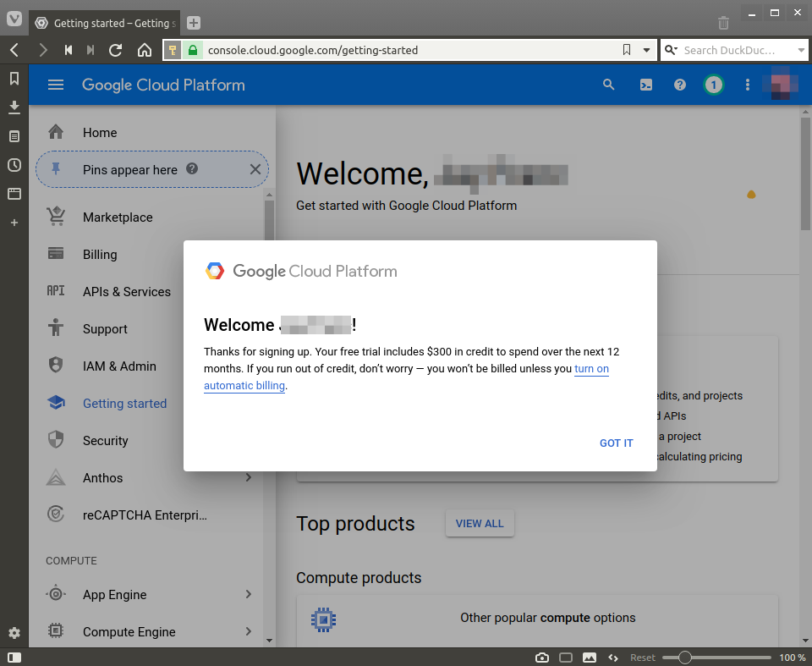The image size is (812, 666).
Task: Add a web panel with plus icon
Action: coord(14,223)
